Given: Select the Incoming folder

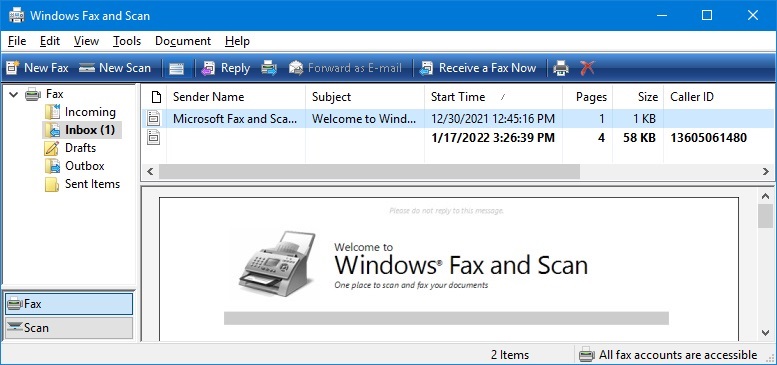Looking at the screenshot, I should click(x=90, y=112).
